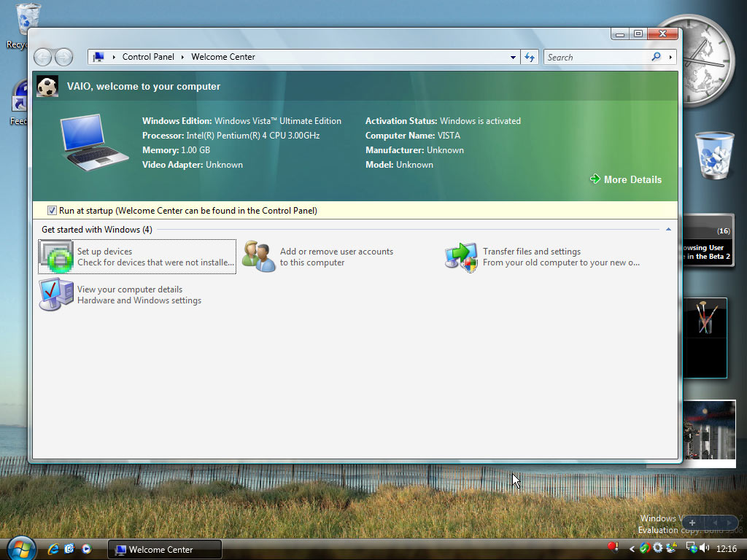Collapse the Get started with Windows section
747x560 pixels.
(x=668, y=230)
